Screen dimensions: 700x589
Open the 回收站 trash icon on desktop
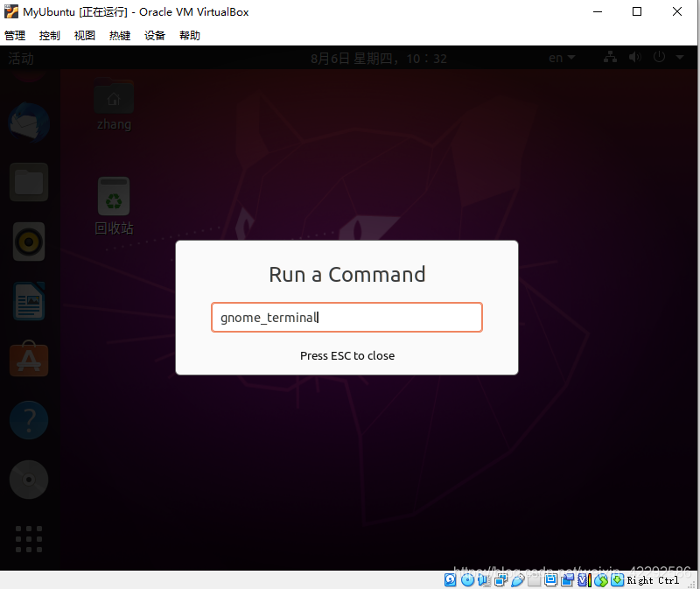coord(114,194)
